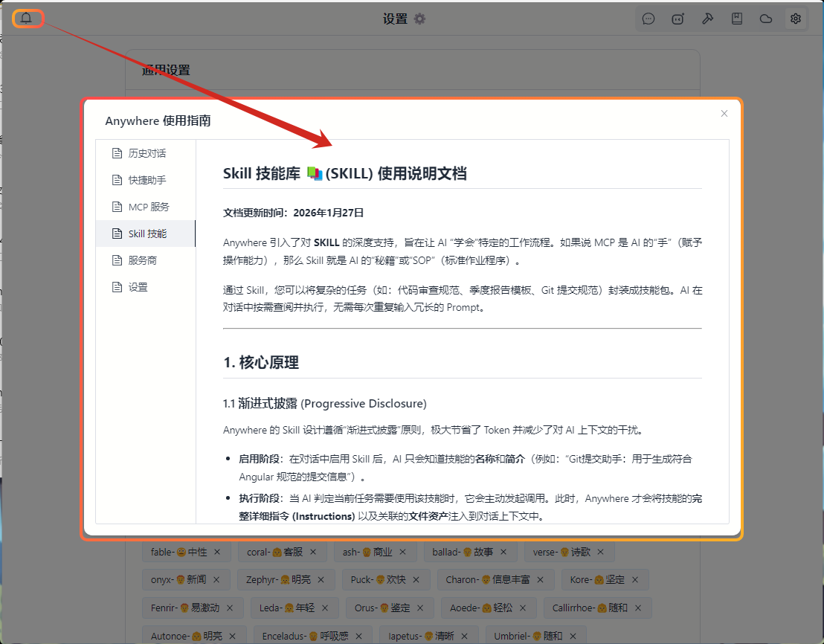Open 历史对话 guide section
The width and height of the screenshot is (824, 644).
coord(146,153)
